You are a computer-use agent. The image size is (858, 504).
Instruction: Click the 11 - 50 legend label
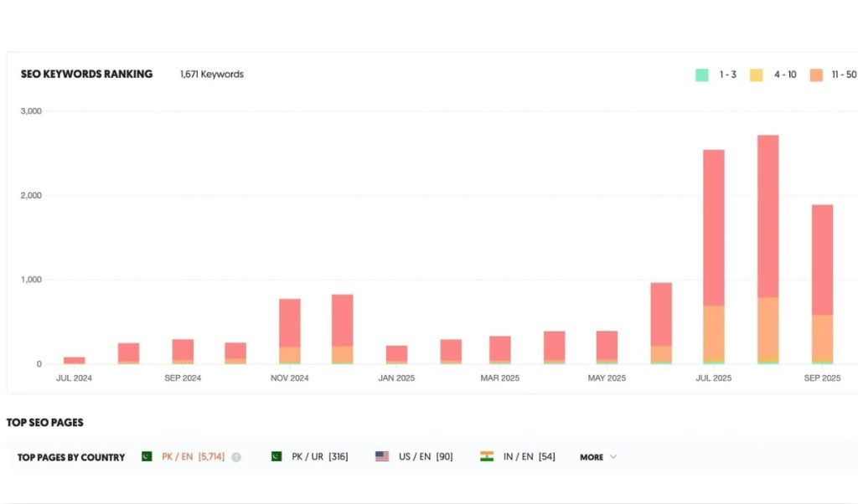point(844,75)
